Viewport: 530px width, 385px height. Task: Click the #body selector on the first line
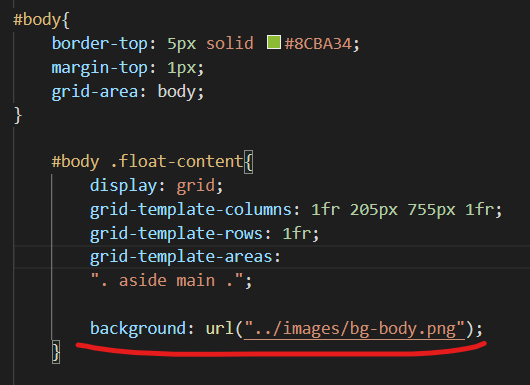click(x=37, y=20)
